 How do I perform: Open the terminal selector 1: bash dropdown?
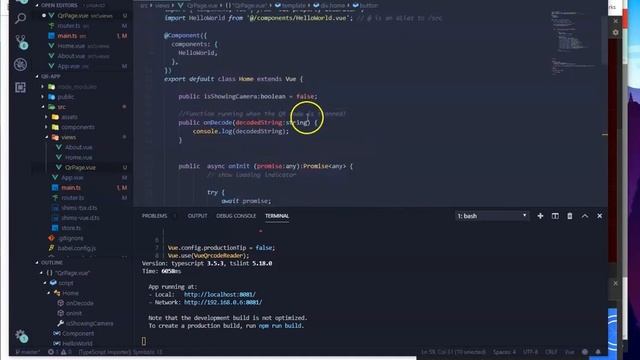(x=492, y=216)
